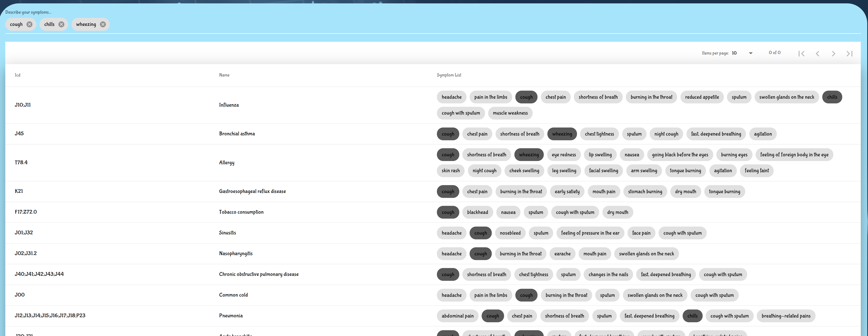Viewport: 868px width, 336px height.
Task: Open the Items per page dropdown
Action: click(742, 53)
